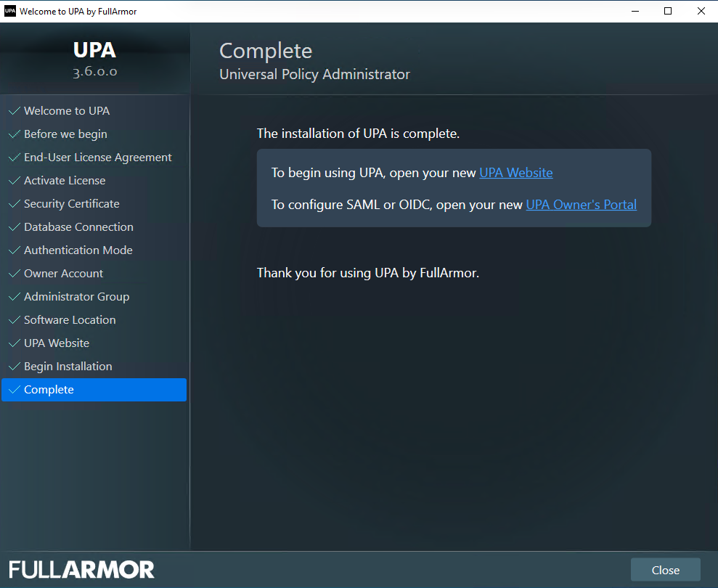Select the UPA Website sidebar step
The image size is (718, 588).
point(57,343)
